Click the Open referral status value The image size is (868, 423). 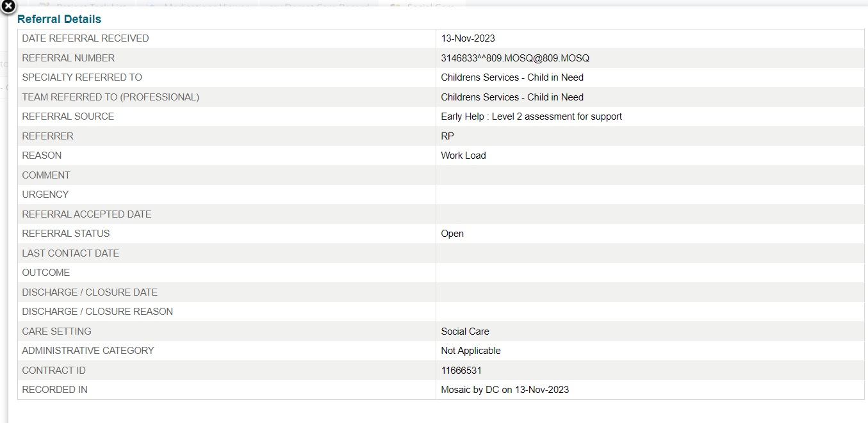tap(452, 234)
